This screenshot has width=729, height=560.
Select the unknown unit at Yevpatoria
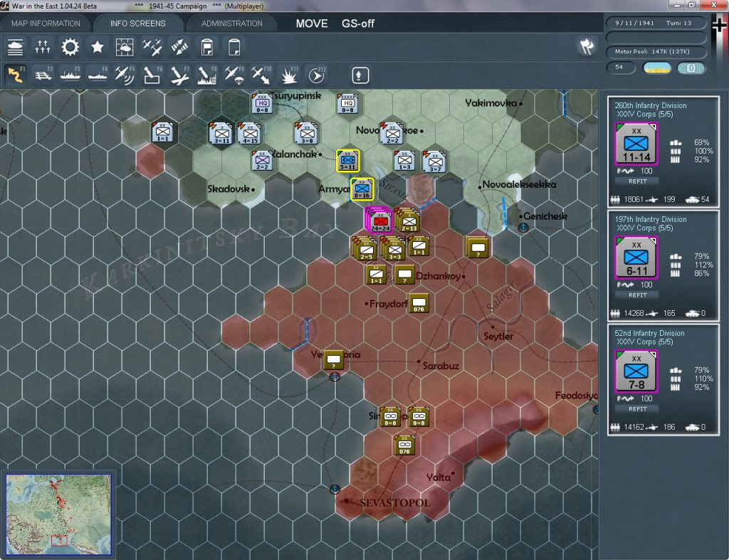pos(333,360)
